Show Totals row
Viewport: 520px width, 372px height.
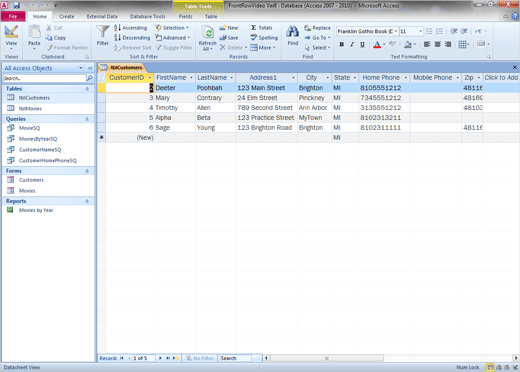262,28
